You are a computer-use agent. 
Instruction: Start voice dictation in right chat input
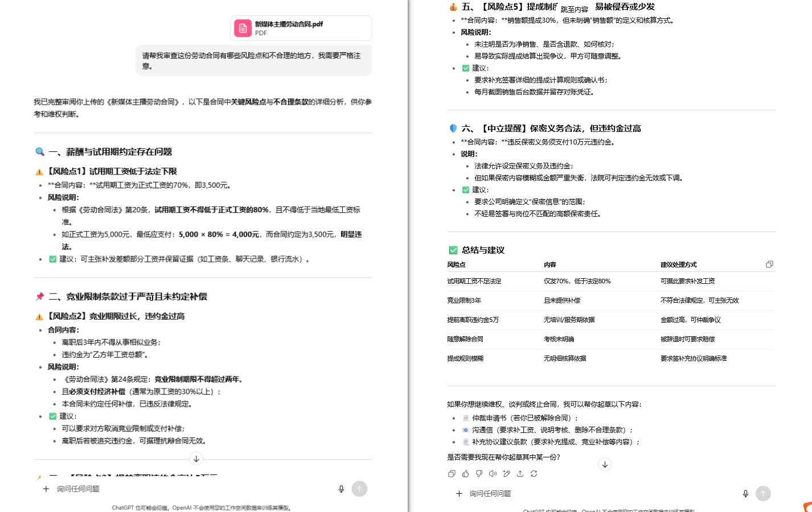coord(745,493)
